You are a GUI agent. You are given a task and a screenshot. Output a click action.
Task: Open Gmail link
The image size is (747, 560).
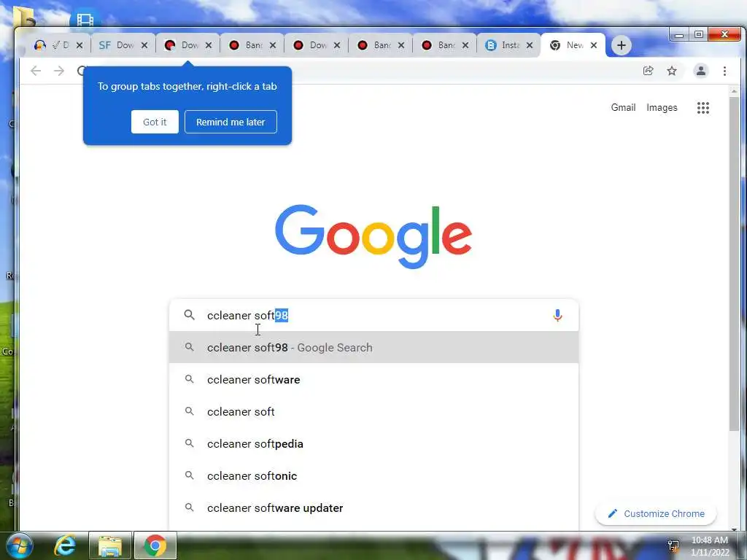pos(623,108)
